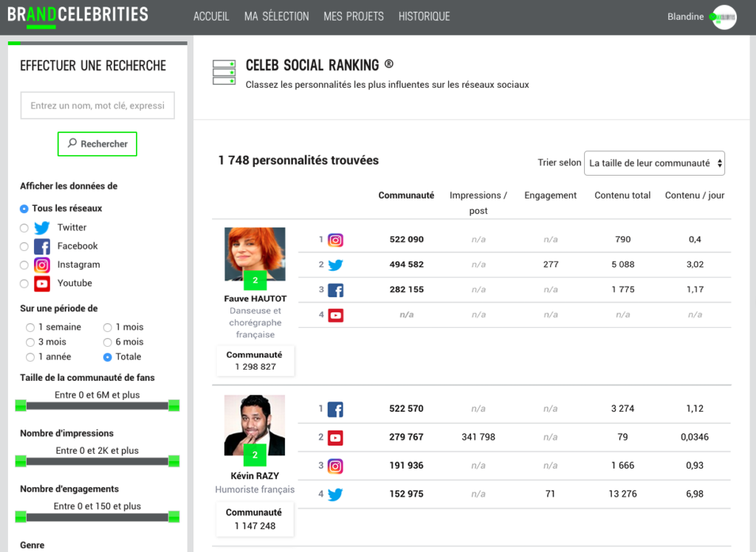Viewport: 756px width, 552px height.
Task: Open the Ma Sélection menu
Action: tap(276, 16)
